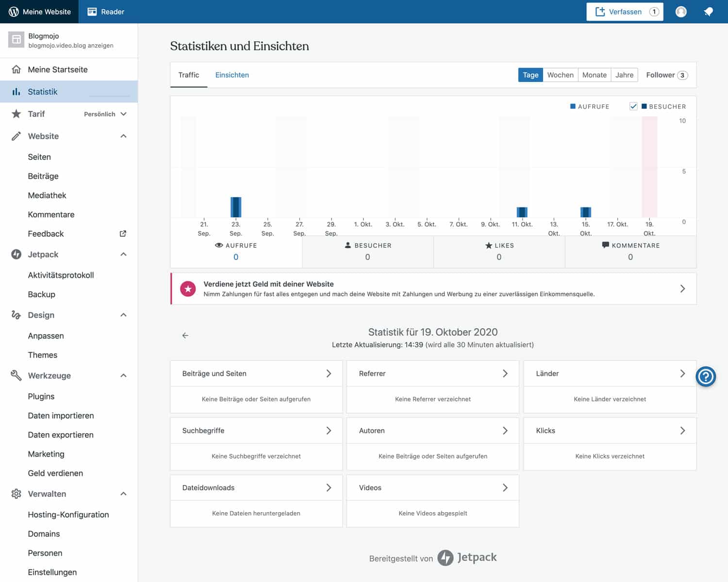
Task: Click the blue help question mark icon
Action: click(x=706, y=376)
